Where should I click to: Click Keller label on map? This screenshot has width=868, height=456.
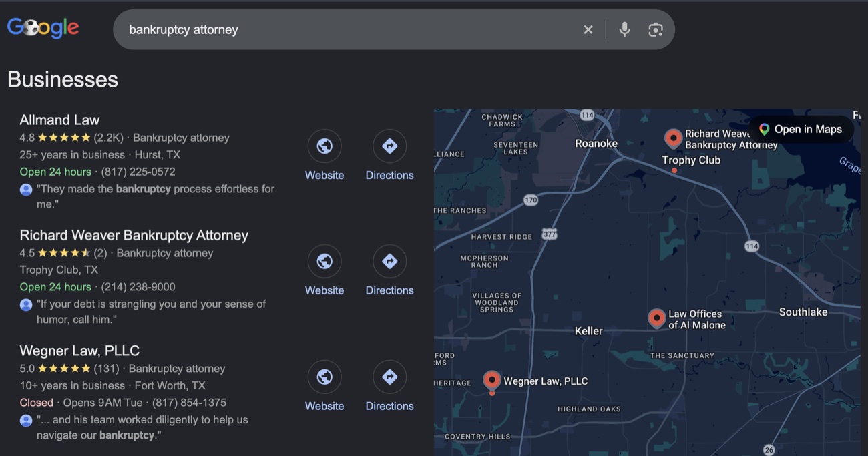[x=588, y=331]
